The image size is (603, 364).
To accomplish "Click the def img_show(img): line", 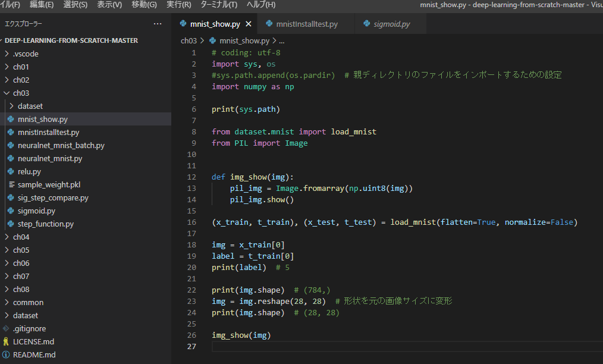I will 252,177.
